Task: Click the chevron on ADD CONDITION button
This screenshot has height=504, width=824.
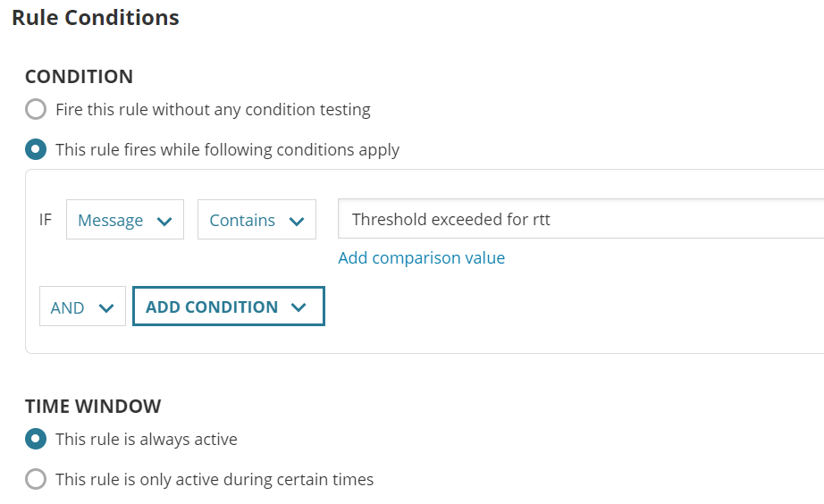Action: coord(298,307)
